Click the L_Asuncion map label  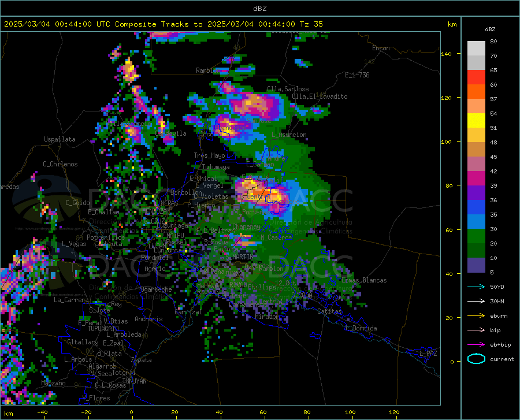pos(289,135)
